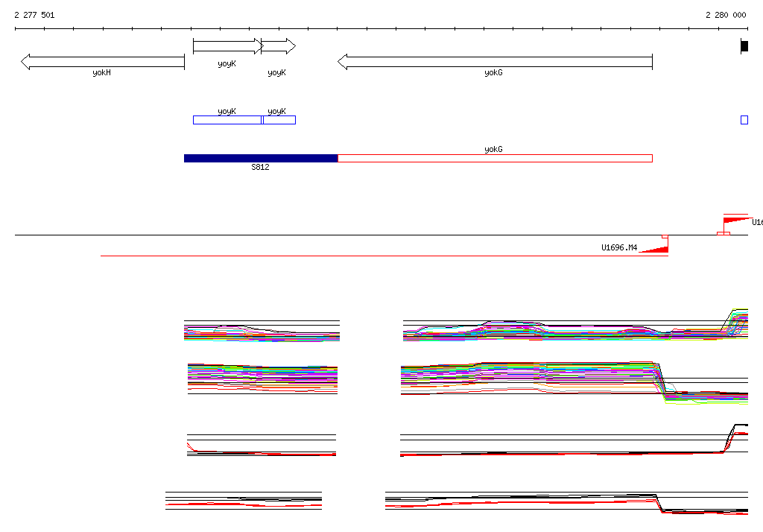Click the larger blue yoyK outline box

(x=227, y=120)
